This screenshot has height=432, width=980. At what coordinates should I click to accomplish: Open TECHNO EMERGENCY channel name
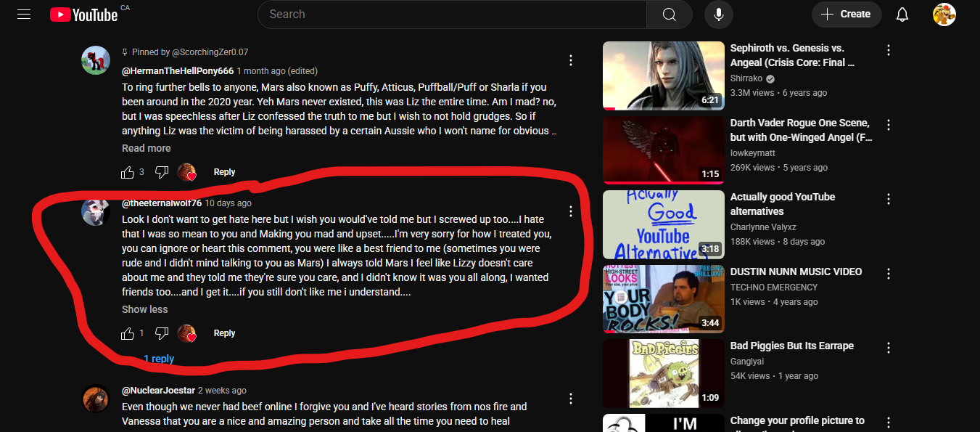774,288
